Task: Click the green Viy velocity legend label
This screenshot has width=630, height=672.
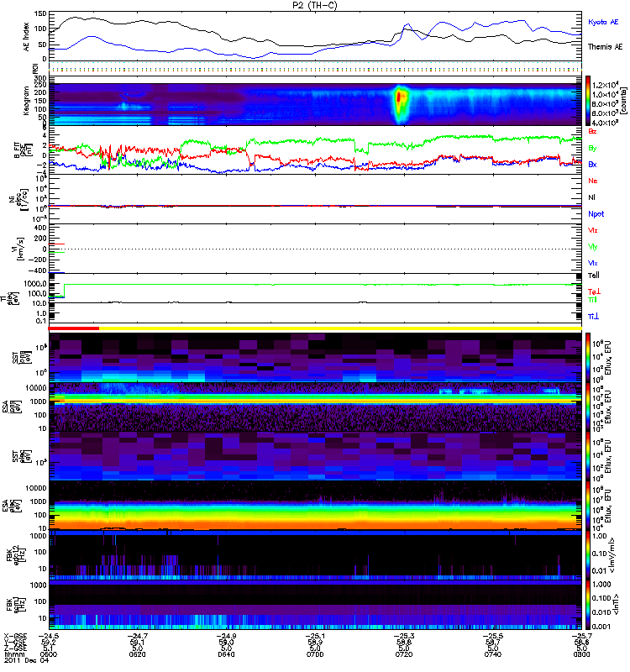Action: click(x=593, y=247)
